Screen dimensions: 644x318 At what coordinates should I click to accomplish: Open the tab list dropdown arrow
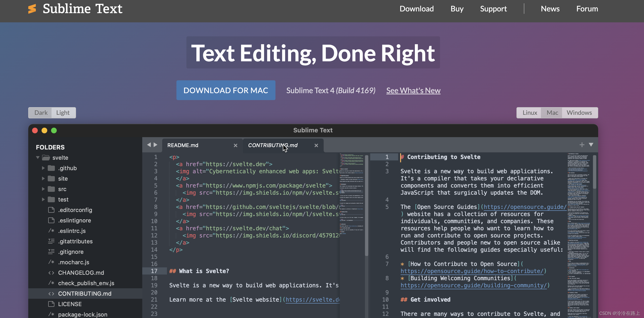point(591,145)
